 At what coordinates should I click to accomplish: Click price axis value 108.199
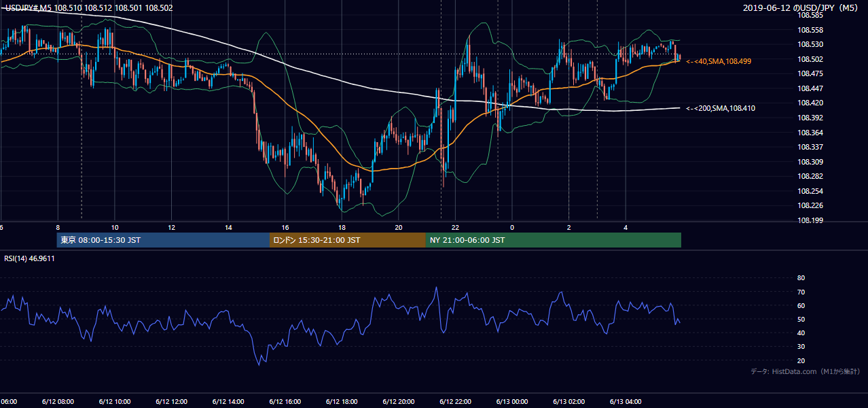(810, 220)
